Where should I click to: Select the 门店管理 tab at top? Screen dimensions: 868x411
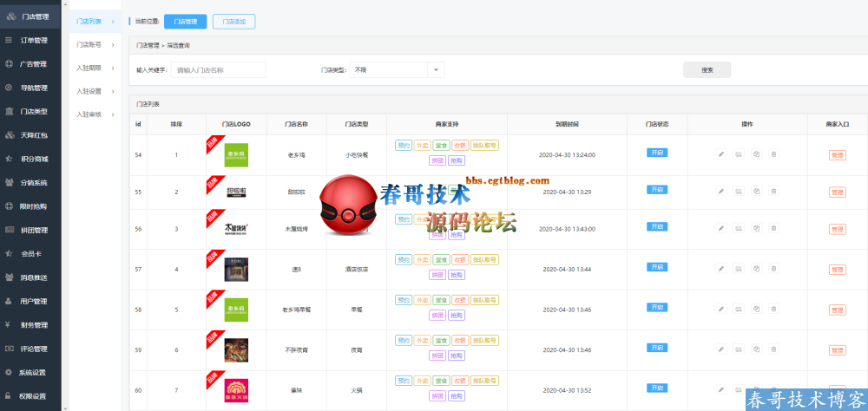pos(186,22)
